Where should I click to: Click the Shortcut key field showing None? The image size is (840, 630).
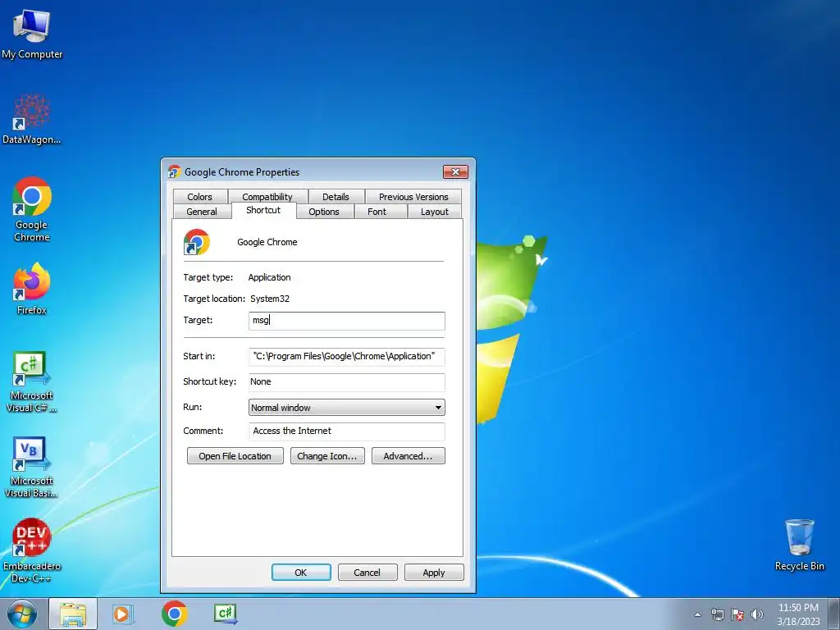347,382
